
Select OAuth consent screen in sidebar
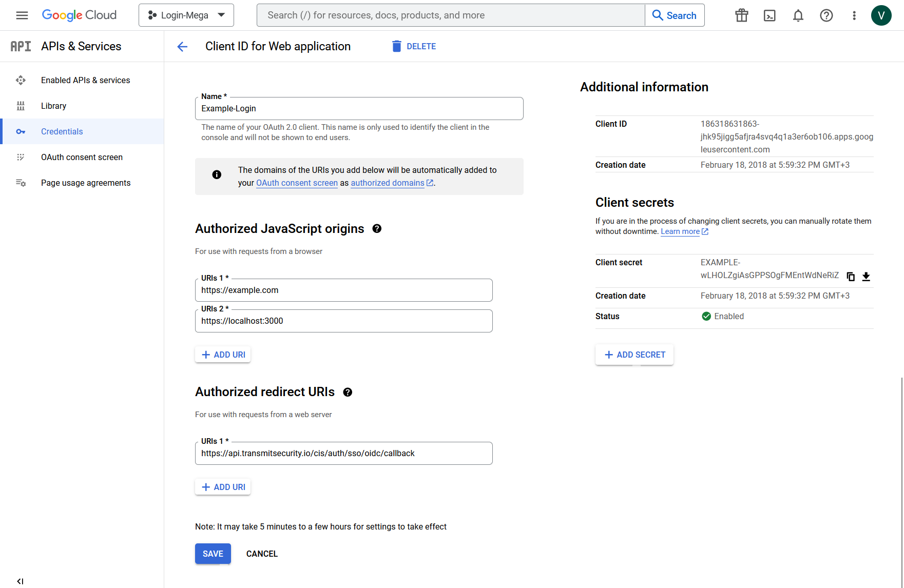coord(82,157)
